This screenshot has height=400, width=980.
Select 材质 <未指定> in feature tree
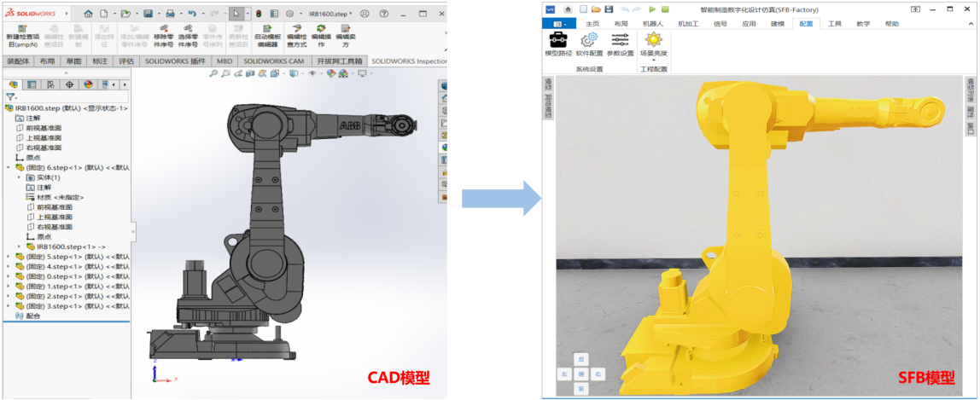coord(55,197)
